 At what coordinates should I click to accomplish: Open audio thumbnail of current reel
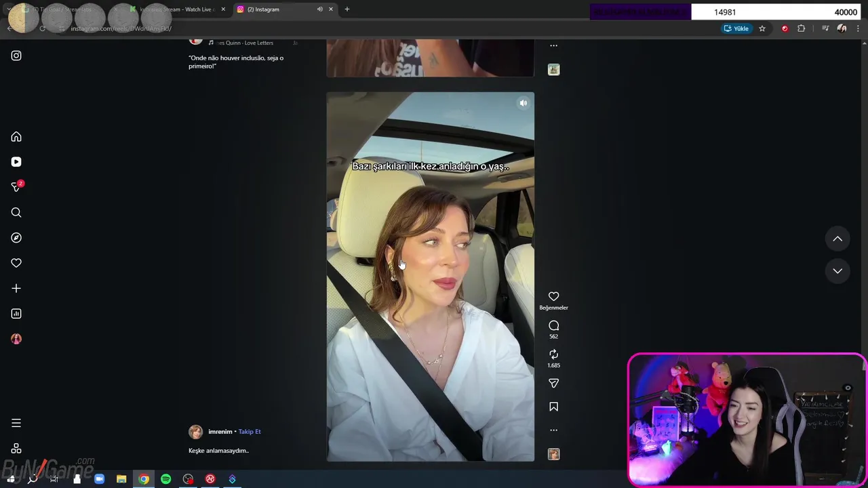click(553, 454)
